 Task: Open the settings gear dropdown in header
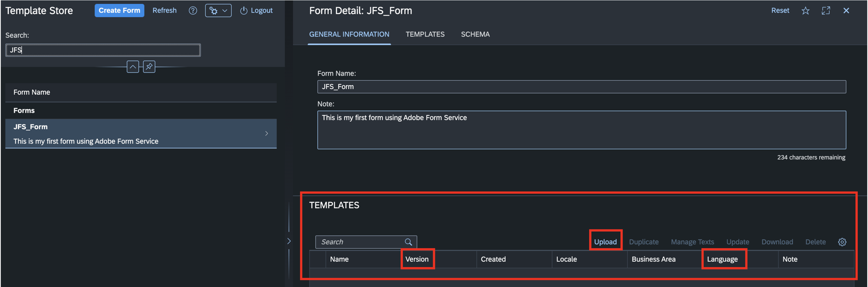point(218,11)
